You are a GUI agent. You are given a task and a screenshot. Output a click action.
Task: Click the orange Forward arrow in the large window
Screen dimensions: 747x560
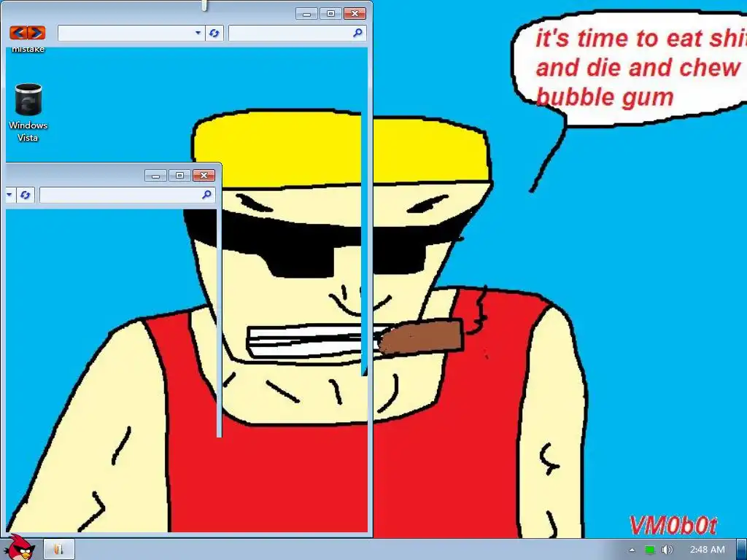coord(36,33)
